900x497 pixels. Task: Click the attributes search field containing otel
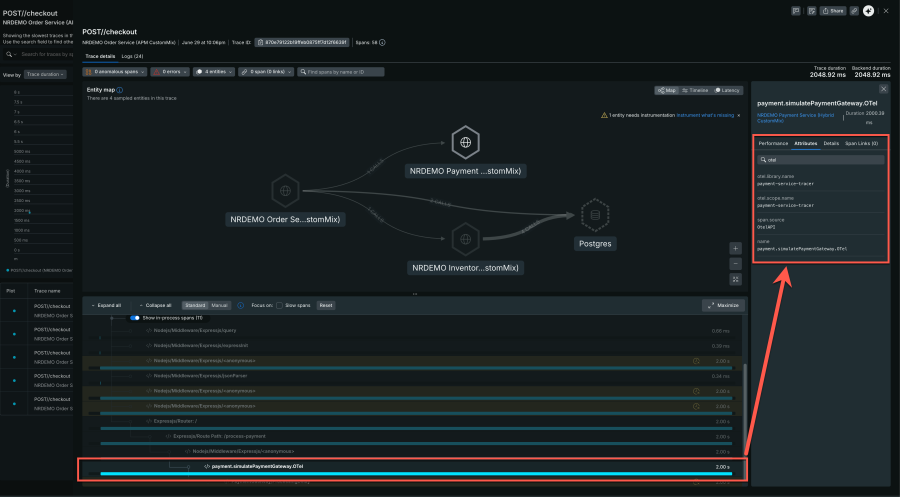coord(821,160)
